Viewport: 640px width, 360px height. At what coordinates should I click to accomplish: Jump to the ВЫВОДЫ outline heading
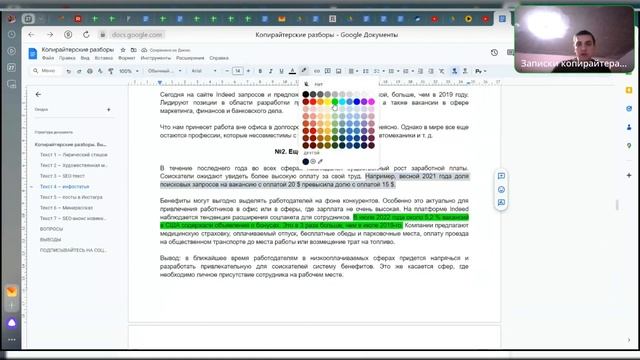(x=51, y=240)
